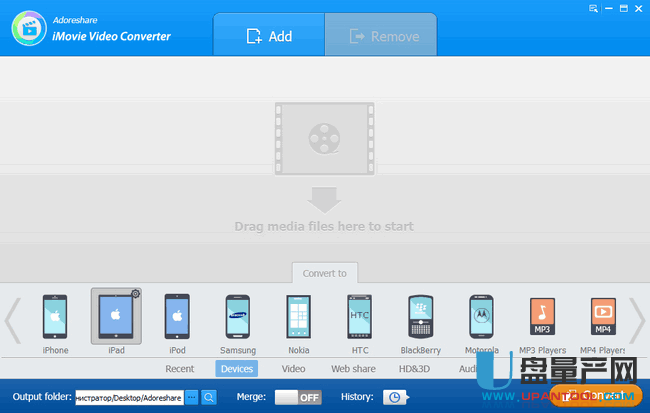Open output folder with magnifier icon
This screenshot has width=650, height=413.
tap(209, 397)
